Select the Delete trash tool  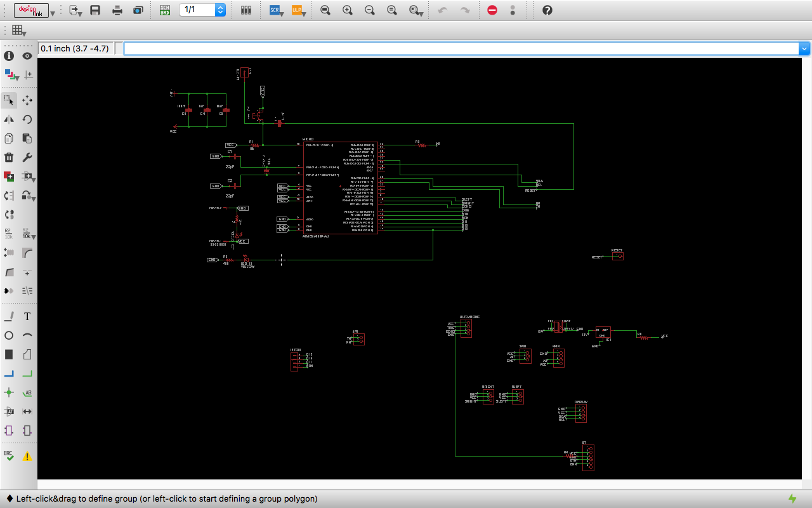pos(9,157)
